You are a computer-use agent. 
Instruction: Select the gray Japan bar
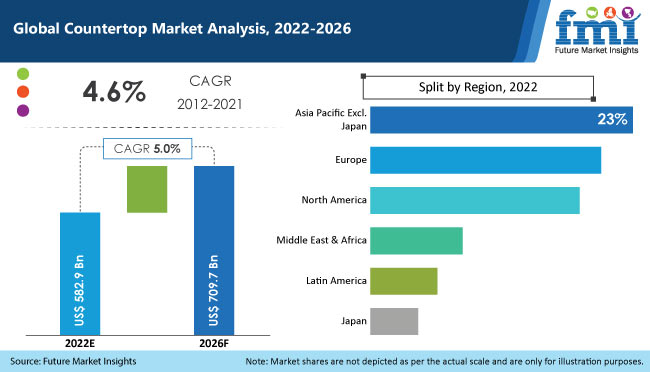[x=394, y=321]
